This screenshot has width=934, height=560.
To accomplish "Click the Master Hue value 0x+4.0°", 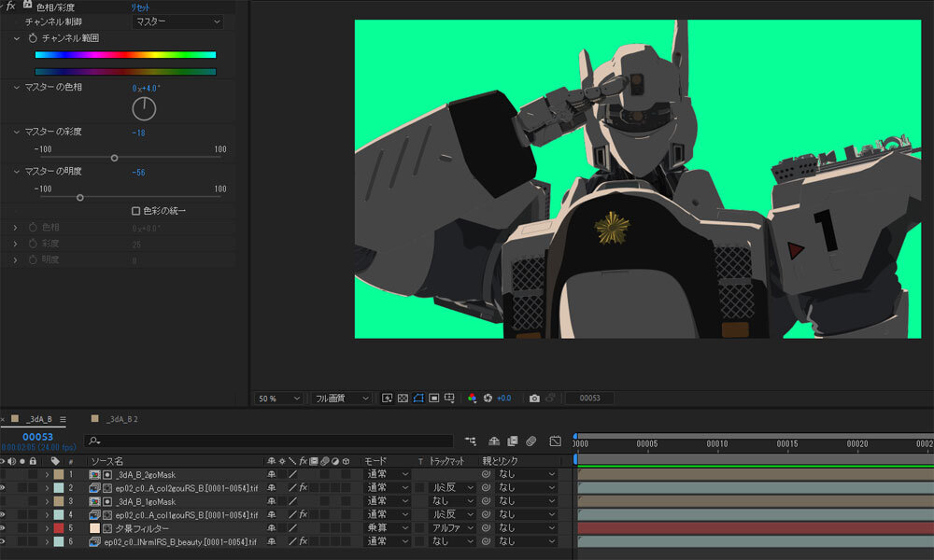I will pos(146,88).
